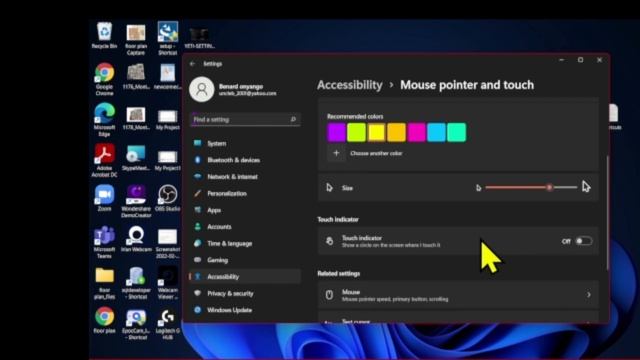Open the SkypeMeet desktop icon
Viewport: 640px width, 360px height.
click(x=136, y=158)
